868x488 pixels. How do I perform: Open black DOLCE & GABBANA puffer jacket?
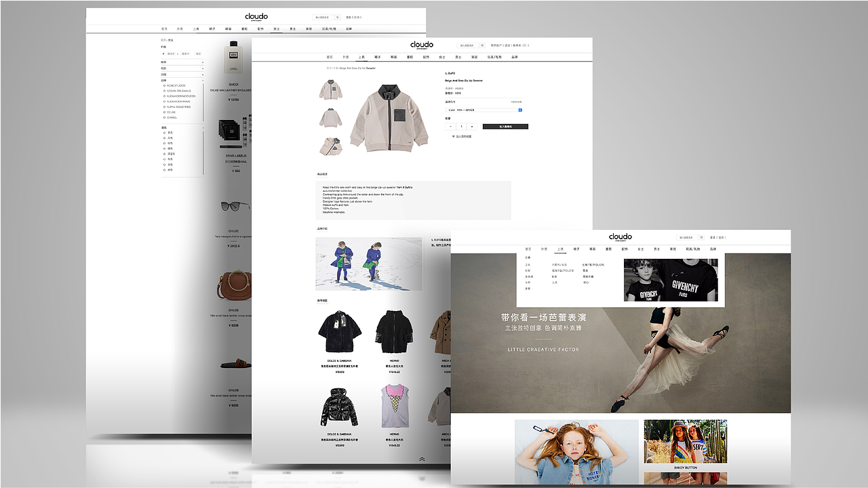tap(340, 407)
